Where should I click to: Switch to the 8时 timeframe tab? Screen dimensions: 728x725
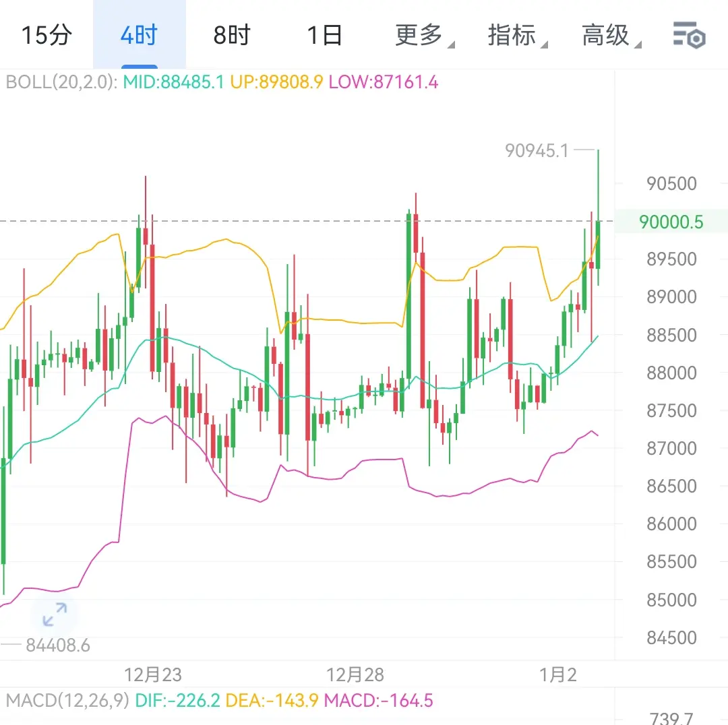232,35
